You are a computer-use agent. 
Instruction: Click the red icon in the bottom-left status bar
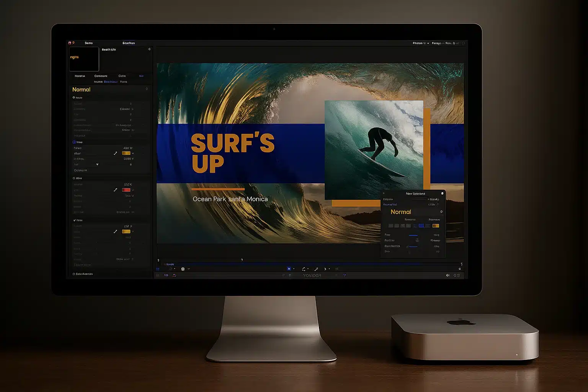pyautogui.click(x=174, y=275)
